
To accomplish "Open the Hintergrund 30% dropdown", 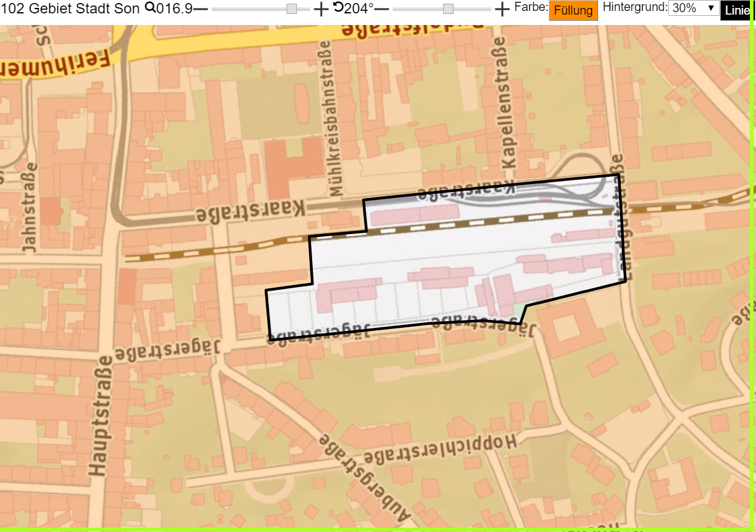I will (693, 9).
